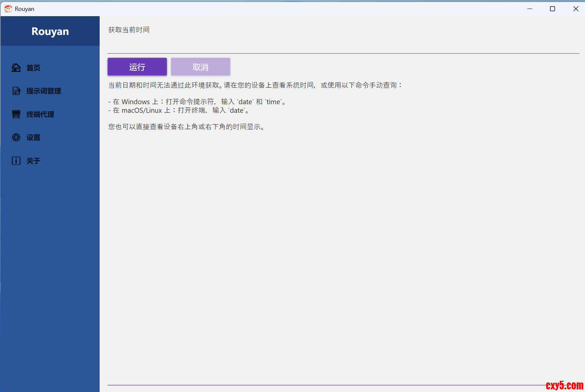This screenshot has height=392, width=585.
Task: Click the prompt management document icon
Action: pyautogui.click(x=16, y=91)
